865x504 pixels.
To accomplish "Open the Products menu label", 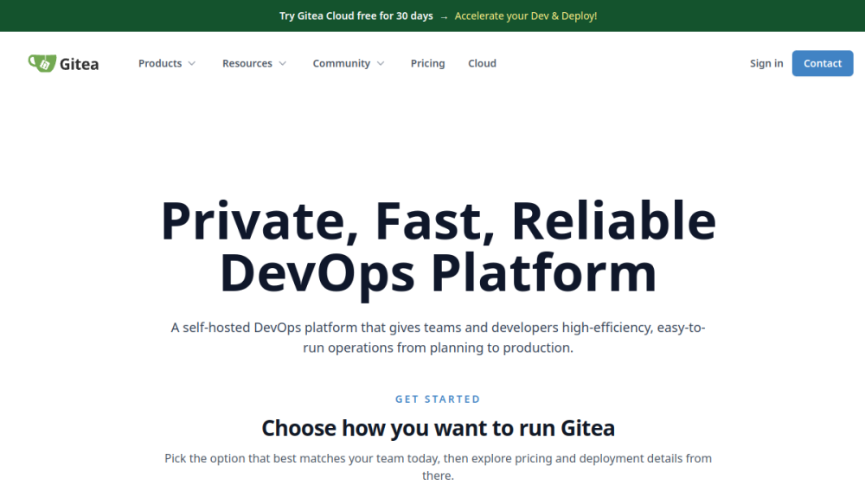I will [x=160, y=63].
